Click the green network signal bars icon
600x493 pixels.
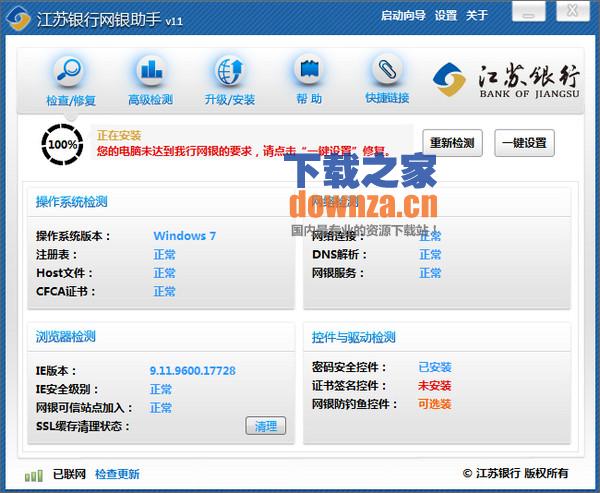pyautogui.click(x=34, y=475)
